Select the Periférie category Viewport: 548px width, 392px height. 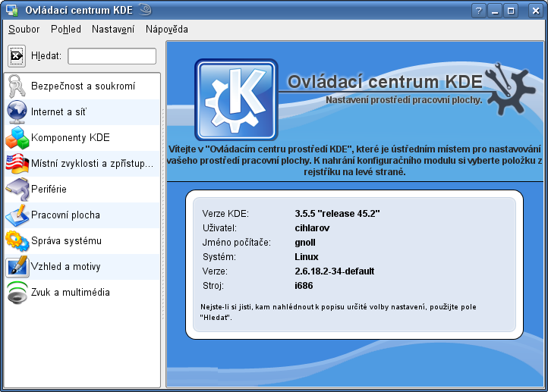coord(82,190)
